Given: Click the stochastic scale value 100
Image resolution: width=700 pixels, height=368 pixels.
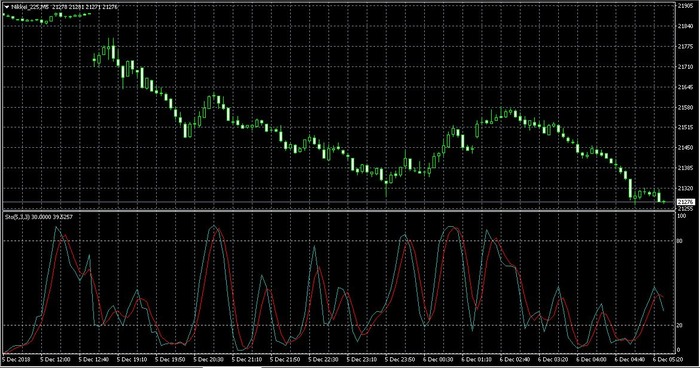Looking at the screenshot, I should coord(682,216).
